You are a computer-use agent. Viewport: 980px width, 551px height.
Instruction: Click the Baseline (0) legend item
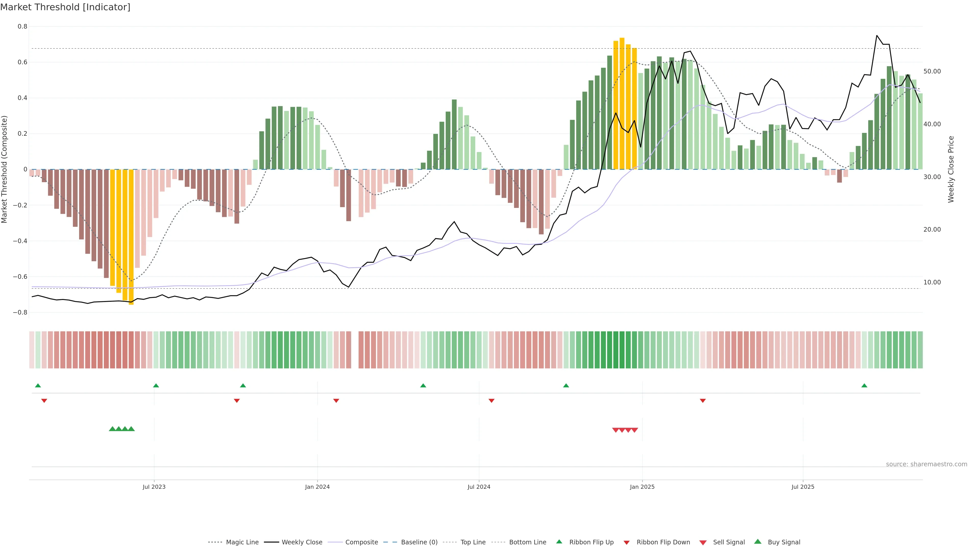419,542
